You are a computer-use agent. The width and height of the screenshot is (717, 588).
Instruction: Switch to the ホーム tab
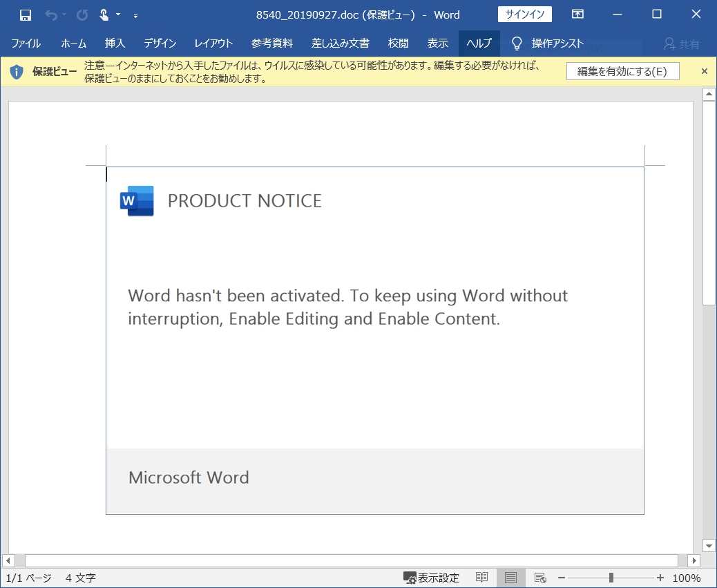(x=73, y=44)
